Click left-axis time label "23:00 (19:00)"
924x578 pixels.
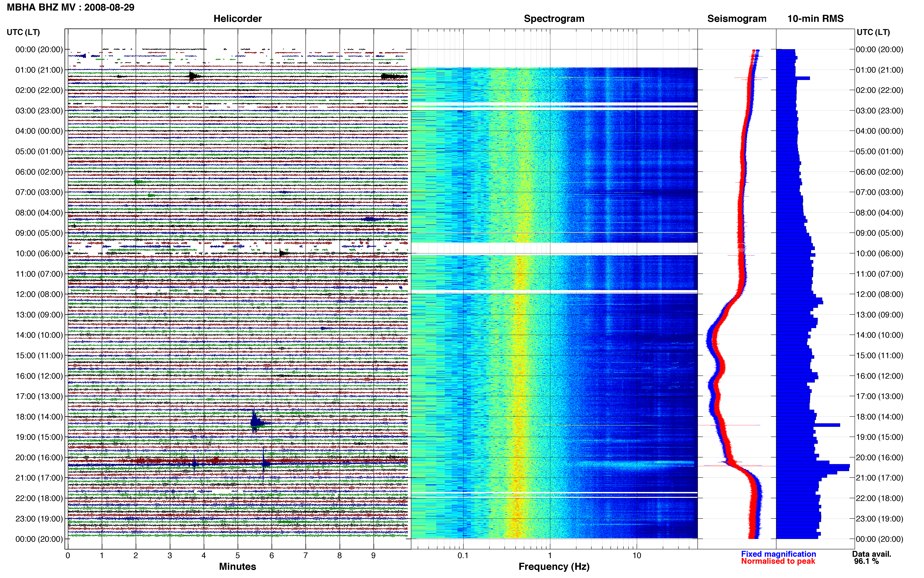39,519
